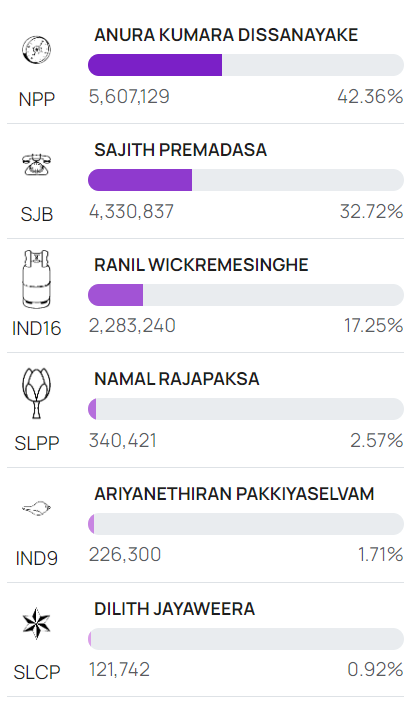The height and width of the screenshot is (711, 420).
Task: Click the 17.25% vote percentage
Action: pyautogui.click(x=373, y=326)
